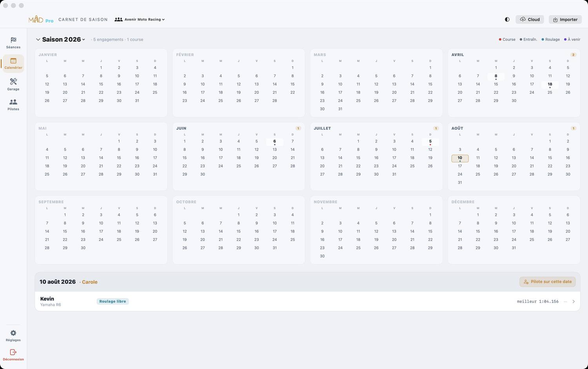Screen dimensions: 588x369
Task: Open the Avenir Moto Racing team dropdown
Action: [140, 20]
